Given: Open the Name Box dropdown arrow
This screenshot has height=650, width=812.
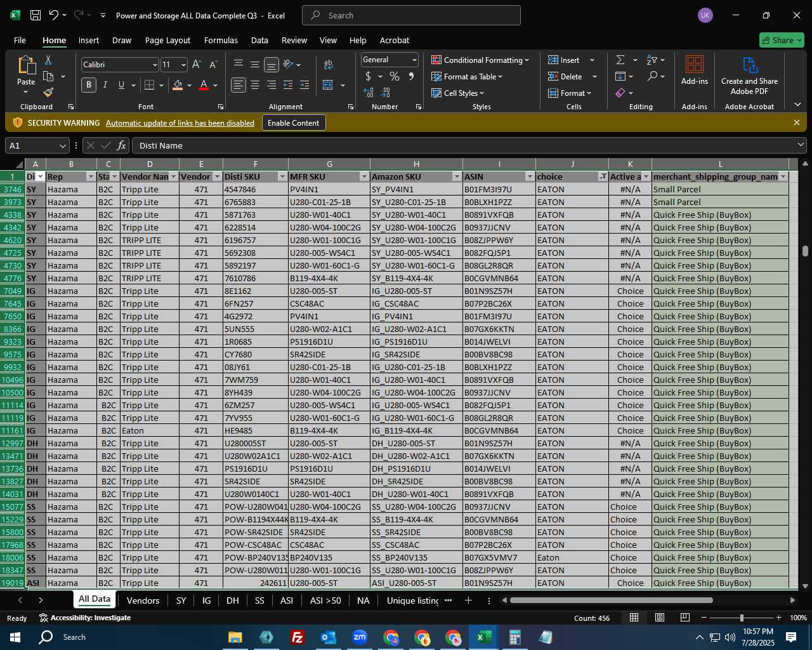Looking at the screenshot, I should point(62,145).
